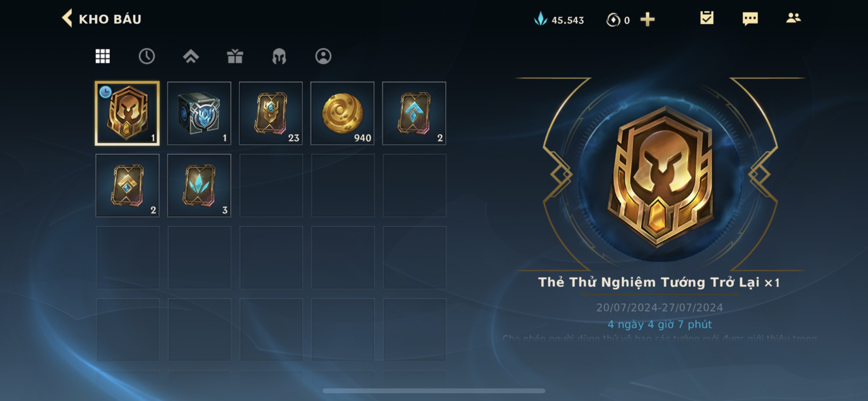The width and height of the screenshot is (868, 401).
Task: Switch to the double-chevron boost tab
Action: click(191, 56)
